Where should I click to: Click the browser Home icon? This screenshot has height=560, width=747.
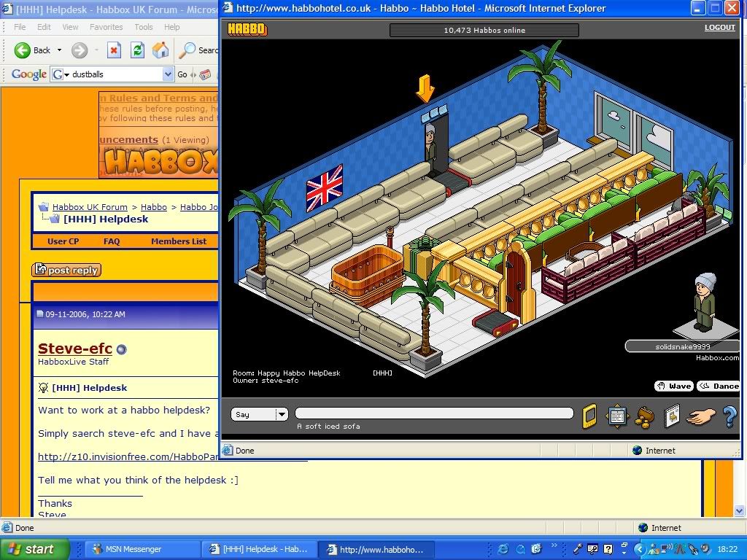[160, 50]
